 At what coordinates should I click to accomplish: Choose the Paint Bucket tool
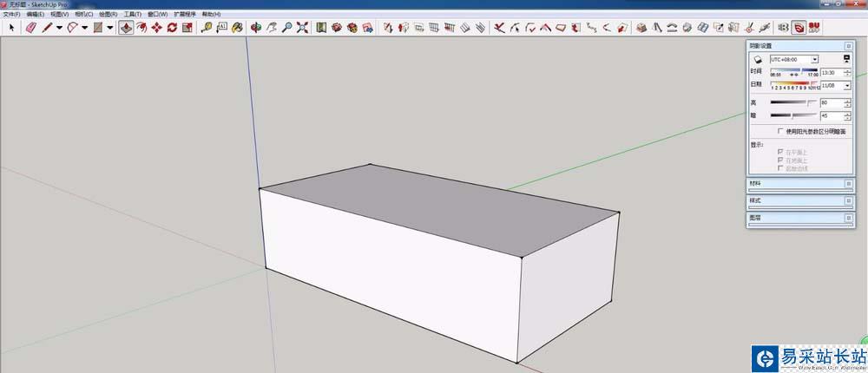[x=237, y=28]
